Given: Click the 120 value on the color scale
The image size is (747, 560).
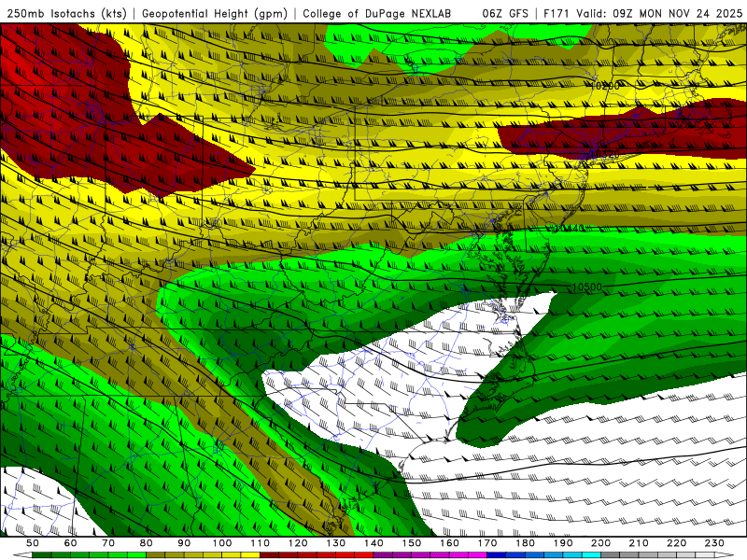Looking at the screenshot, I should coord(298,543).
